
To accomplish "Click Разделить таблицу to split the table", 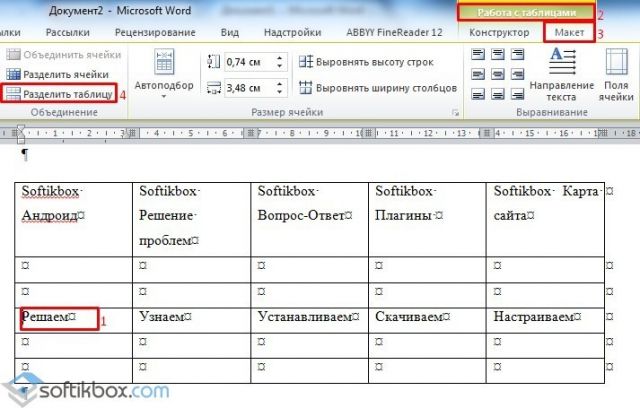I will (x=59, y=94).
